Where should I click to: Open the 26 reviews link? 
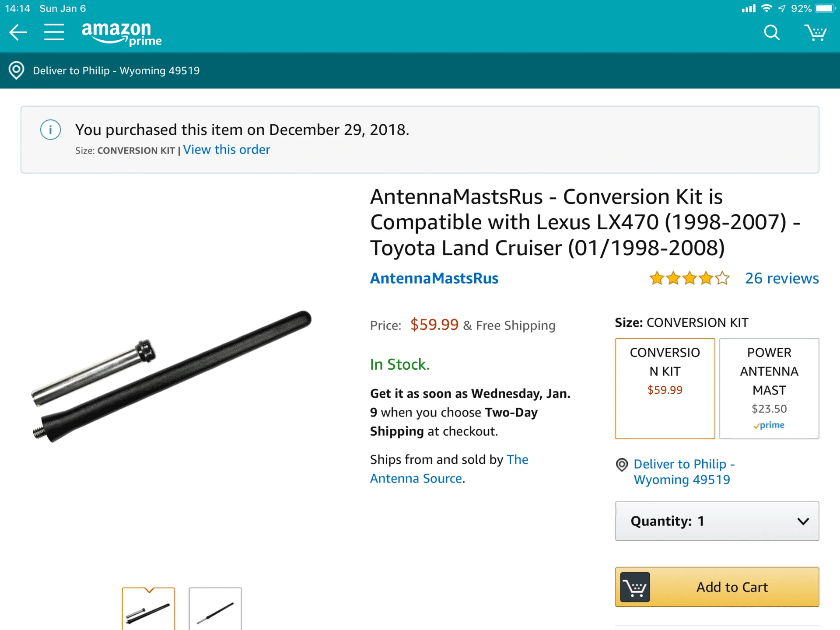click(782, 278)
